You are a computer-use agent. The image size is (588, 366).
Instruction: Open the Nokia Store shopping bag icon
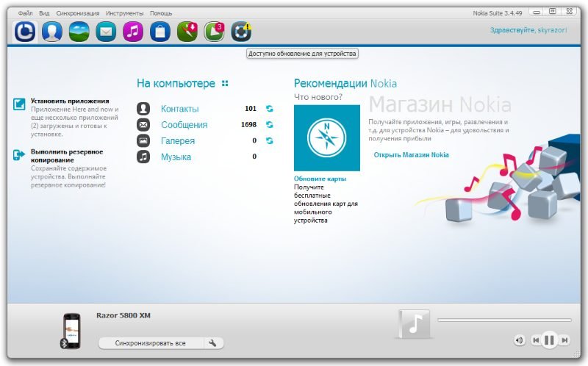click(160, 32)
